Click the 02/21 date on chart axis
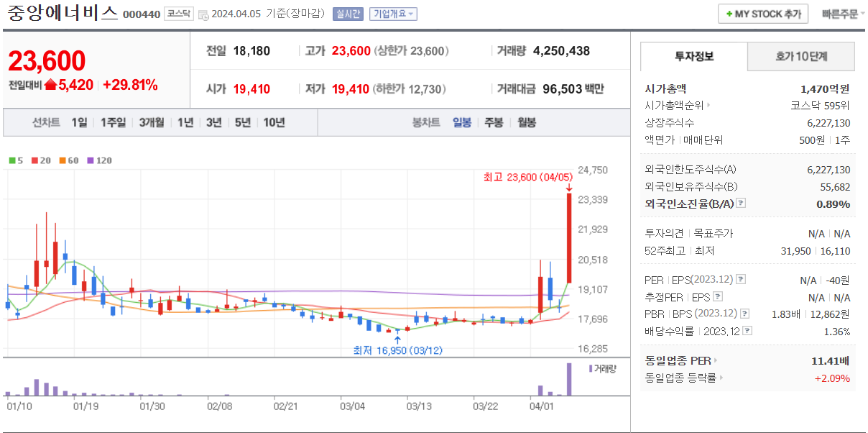 click(x=285, y=406)
